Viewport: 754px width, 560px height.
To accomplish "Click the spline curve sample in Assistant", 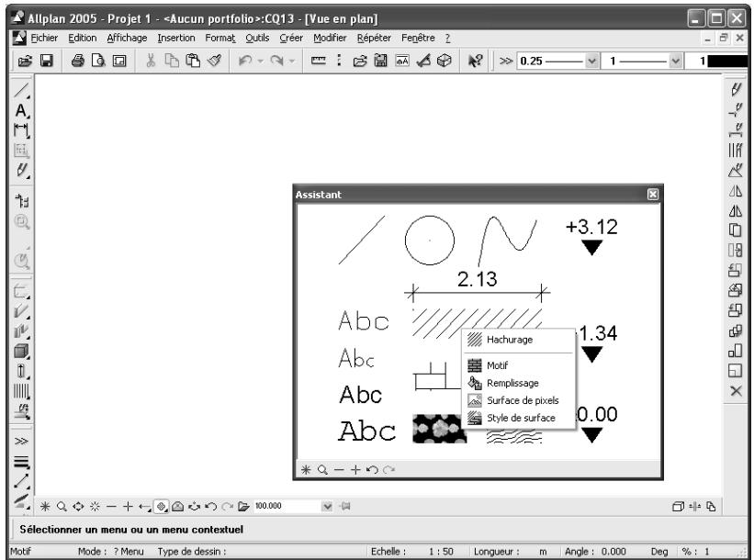I will 507,241.
